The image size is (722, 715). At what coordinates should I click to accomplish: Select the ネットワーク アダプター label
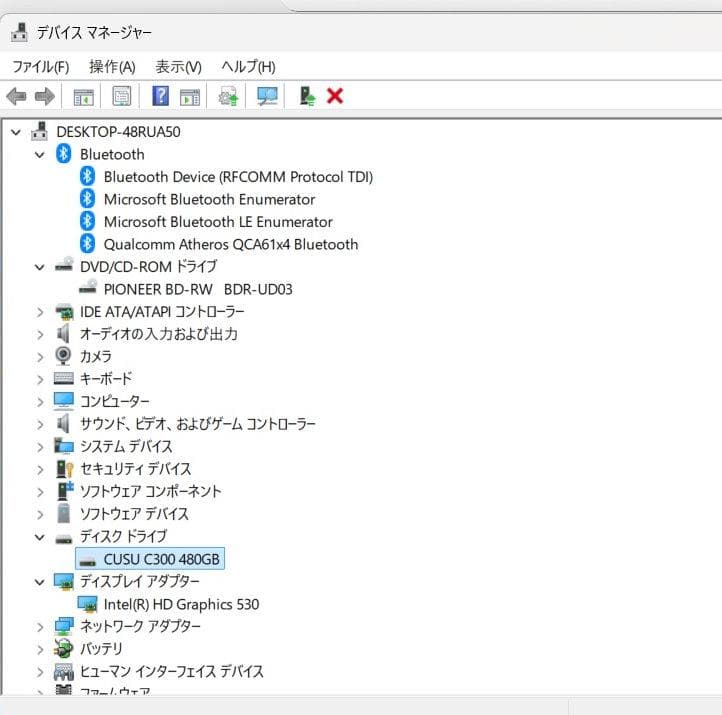(140, 626)
